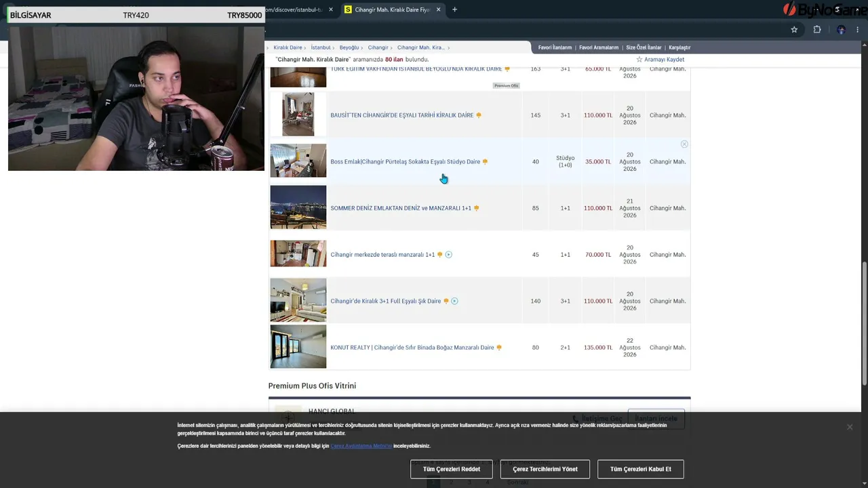The height and width of the screenshot is (488, 868).
Task: Click the badge icon beside TÜRK EĞİTİM VAKFI listing
Action: [x=507, y=69]
